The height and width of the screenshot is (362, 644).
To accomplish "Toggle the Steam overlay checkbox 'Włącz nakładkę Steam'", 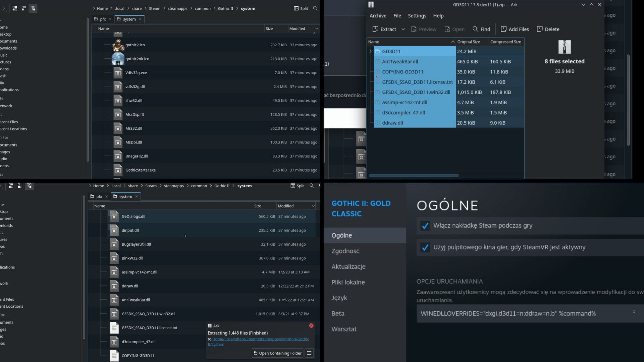I will point(425,226).
